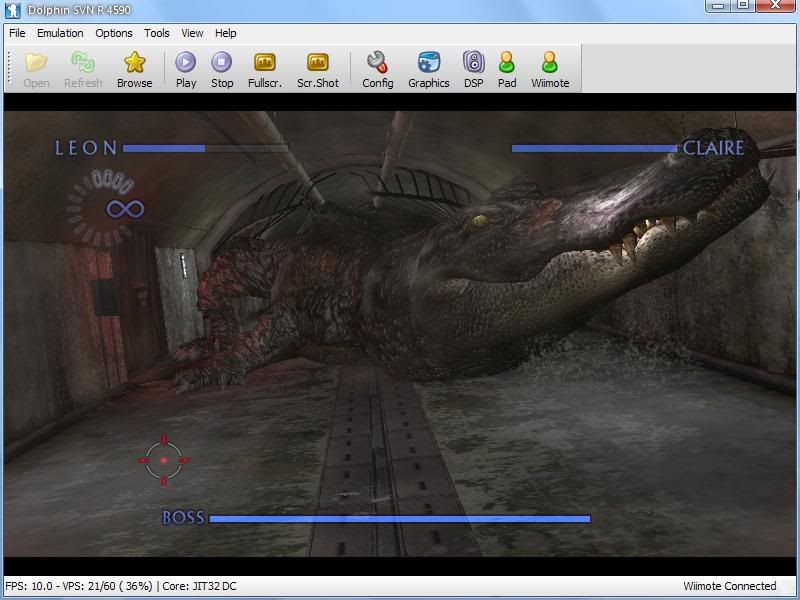Click the BOSS label text

(x=183, y=518)
